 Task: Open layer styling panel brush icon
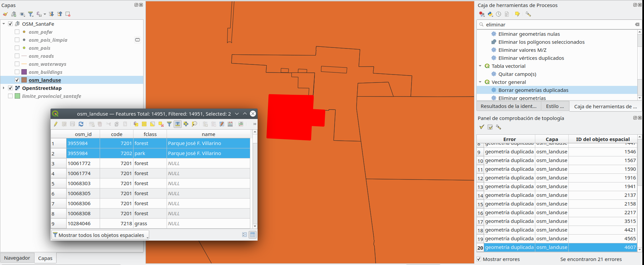pyautogui.click(x=5, y=14)
